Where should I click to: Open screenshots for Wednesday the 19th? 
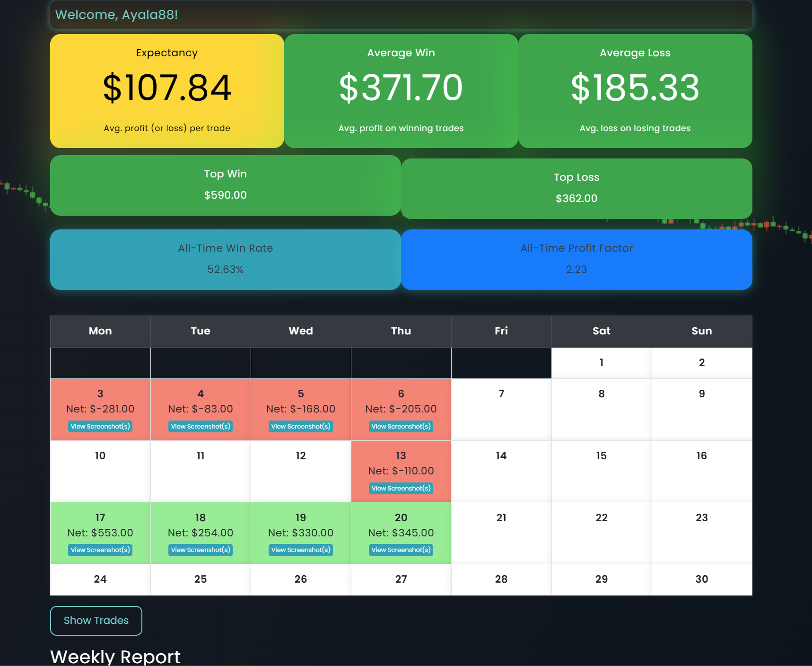click(300, 550)
